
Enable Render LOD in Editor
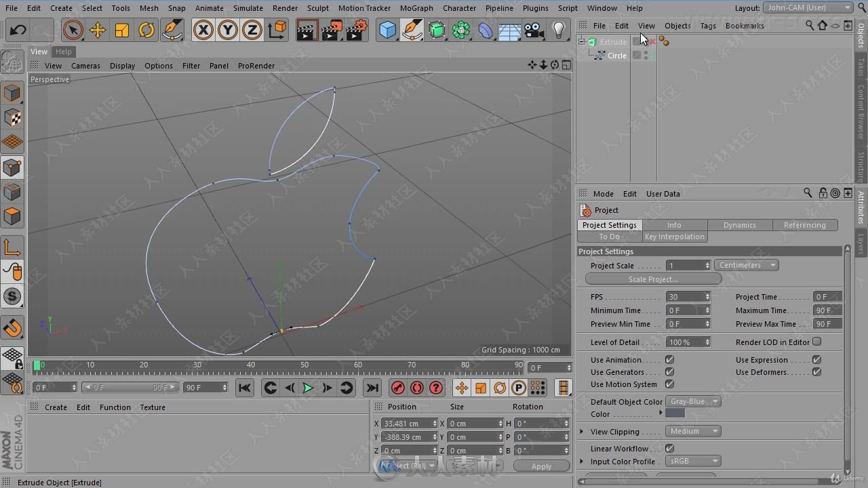pos(816,342)
